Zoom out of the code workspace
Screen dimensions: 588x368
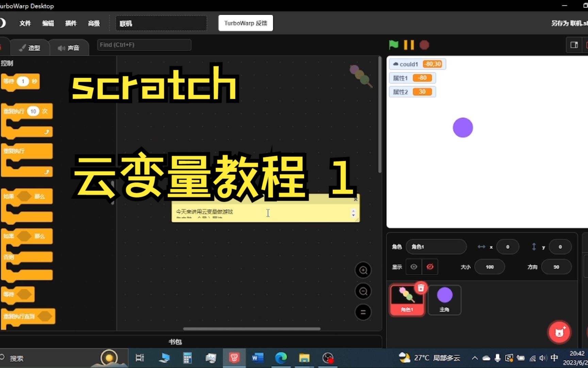point(363,291)
